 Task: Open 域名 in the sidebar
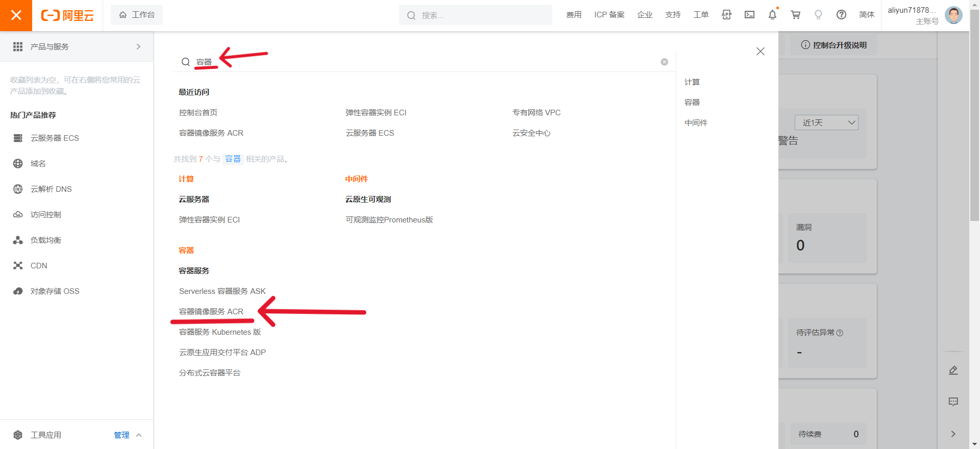38,164
